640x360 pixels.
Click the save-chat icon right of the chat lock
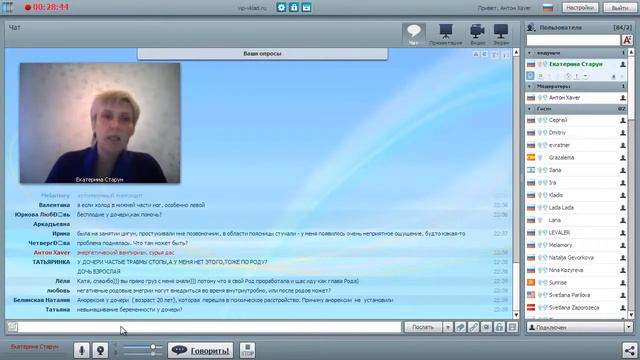(x=512, y=327)
